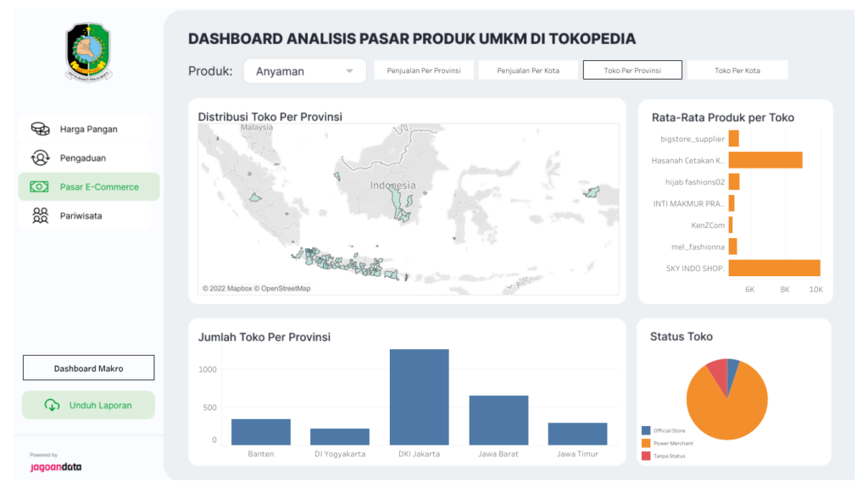Click the Harga Pangan coins icon
This screenshot has width=868, height=487.
pyautogui.click(x=40, y=129)
